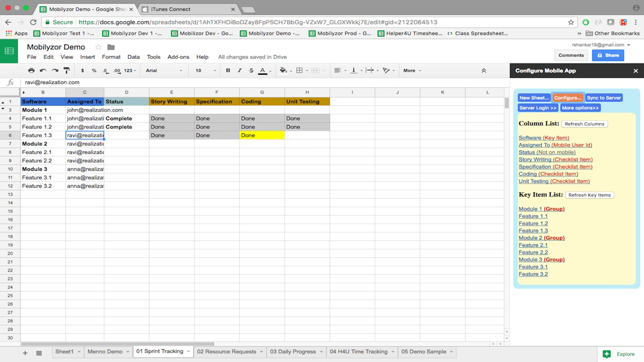
Task: Open text color picker
Action: click(x=263, y=71)
